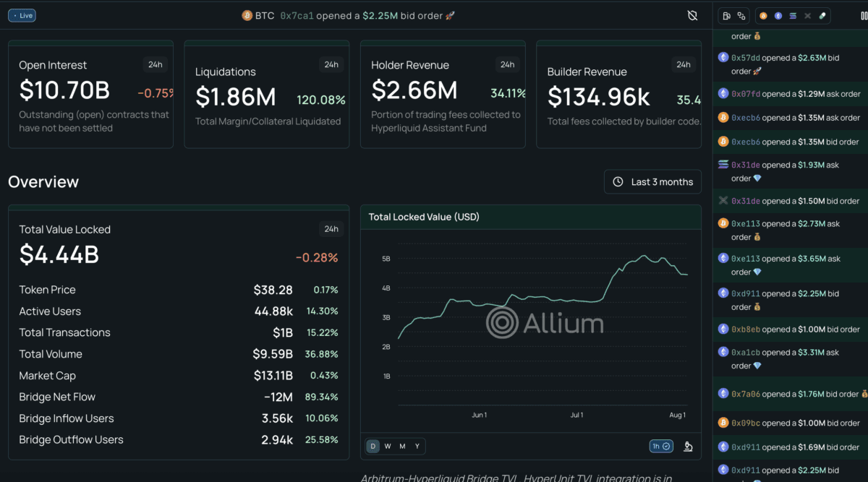Open address 0x7ca1 in the ticker
Viewport: 868px width, 482px height.
pos(297,15)
